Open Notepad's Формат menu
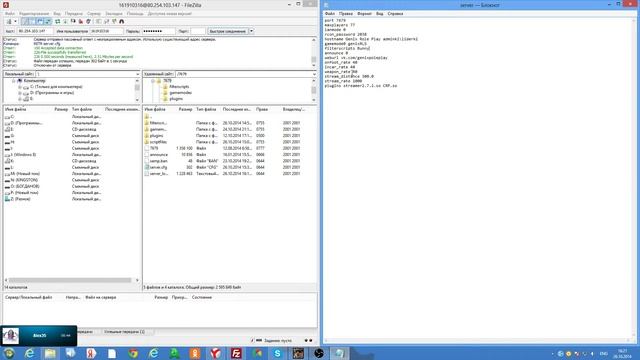Viewport: 640px width, 360px height. pos(364,13)
